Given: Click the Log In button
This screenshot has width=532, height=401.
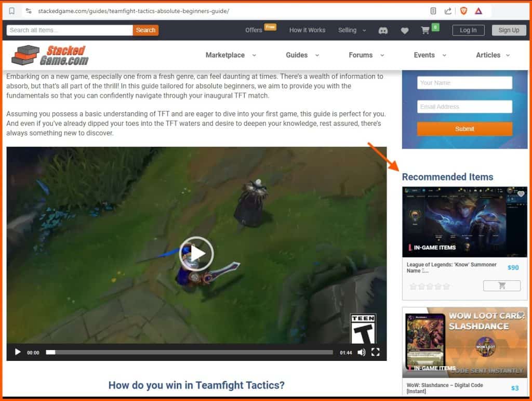Looking at the screenshot, I should coord(468,30).
